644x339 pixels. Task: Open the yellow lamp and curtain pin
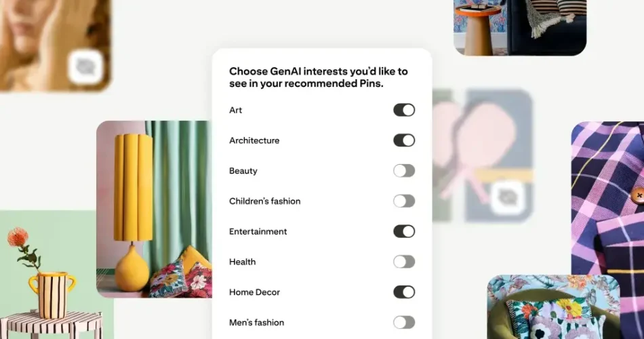155,209
